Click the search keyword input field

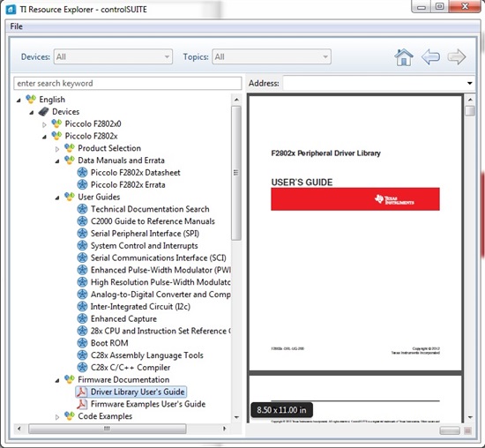tap(128, 83)
